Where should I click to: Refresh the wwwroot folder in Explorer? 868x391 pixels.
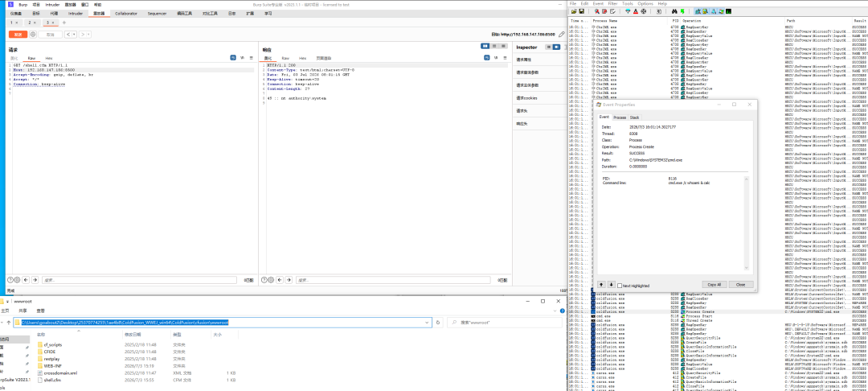(x=438, y=322)
